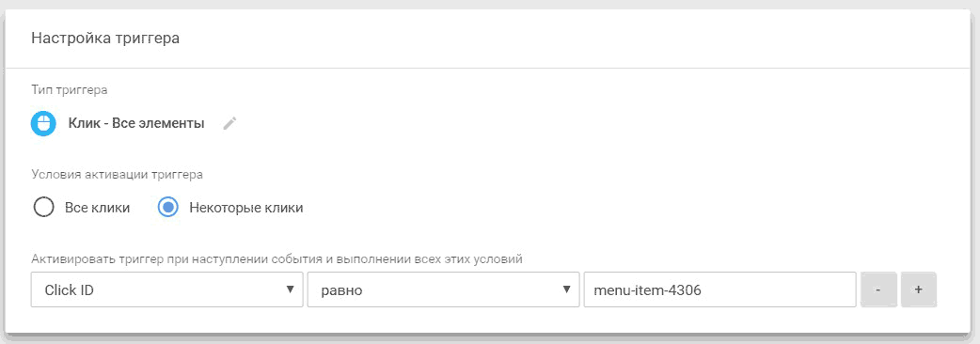Click the arrow of the Click ID dropdown

pyautogui.click(x=290, y=289)
